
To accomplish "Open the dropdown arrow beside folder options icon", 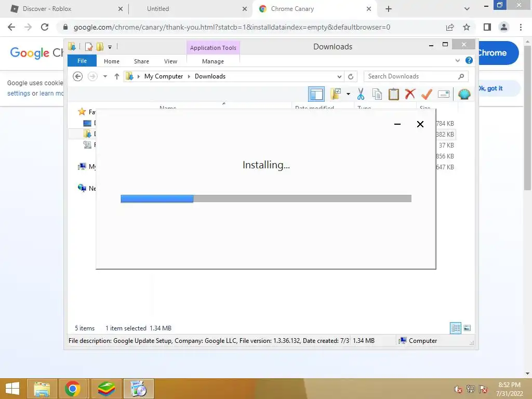I will tap(348, 94).
